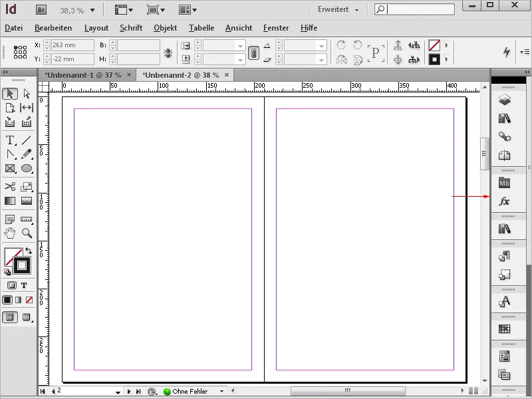Viewport: 532px width, 399px height.
Task: Select the Type tool
Action: click(9, 141)
